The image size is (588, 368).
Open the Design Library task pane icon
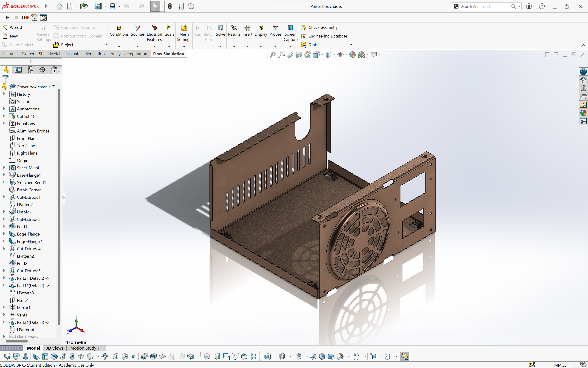[583, 88]
